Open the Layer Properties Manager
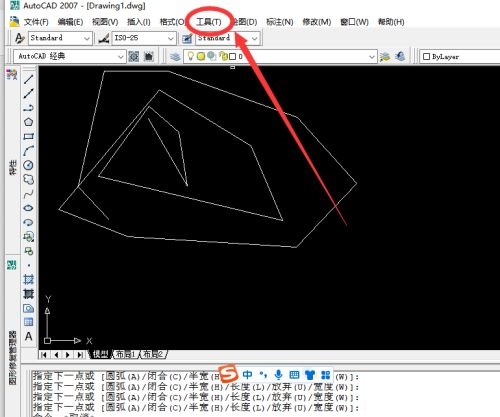Image resolution: width=500 pixels, height=417 pixels. [175, 57]
